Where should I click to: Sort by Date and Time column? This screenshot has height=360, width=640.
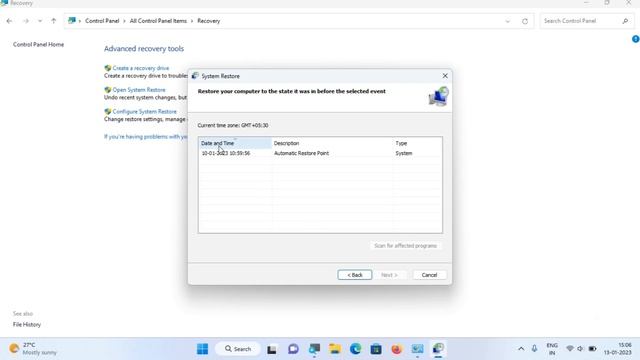point(236,143)
